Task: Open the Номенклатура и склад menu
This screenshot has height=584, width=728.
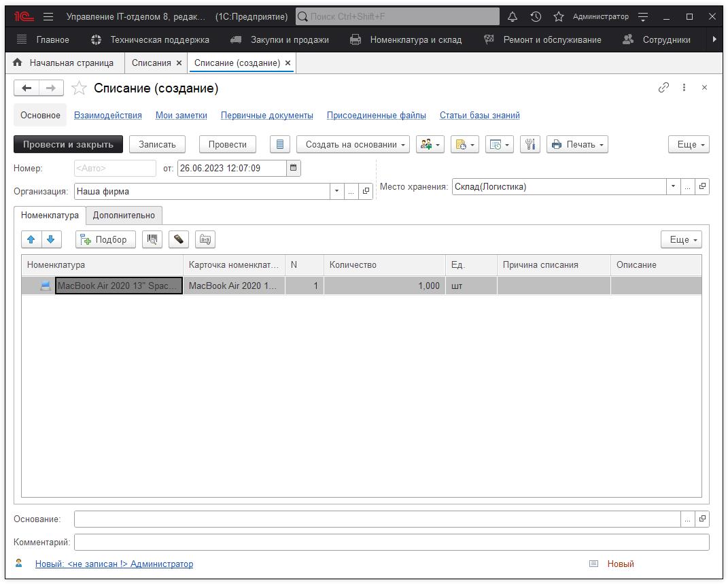Action: 415,39
